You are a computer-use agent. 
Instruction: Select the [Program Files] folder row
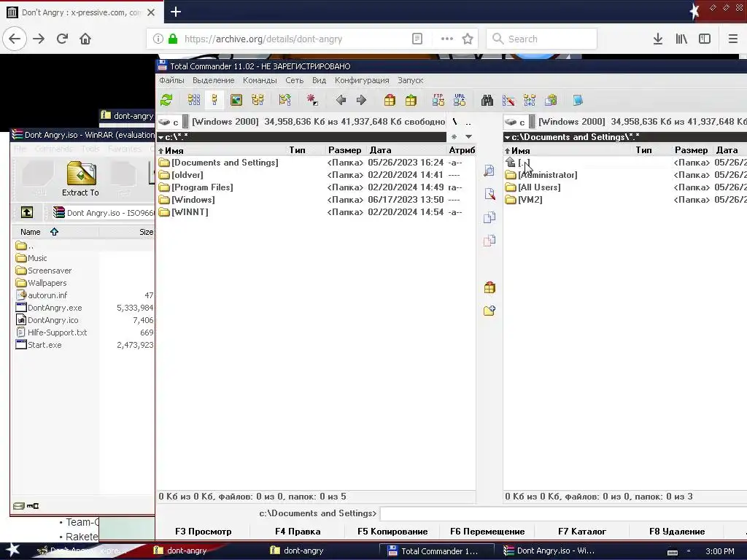pyautogui.click(x=316, y=187)
